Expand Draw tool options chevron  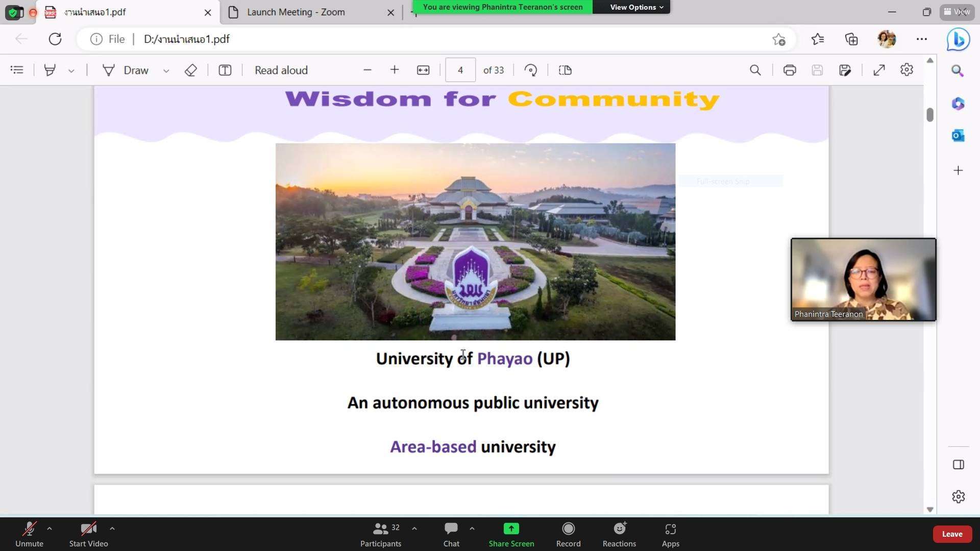(166, 71)
